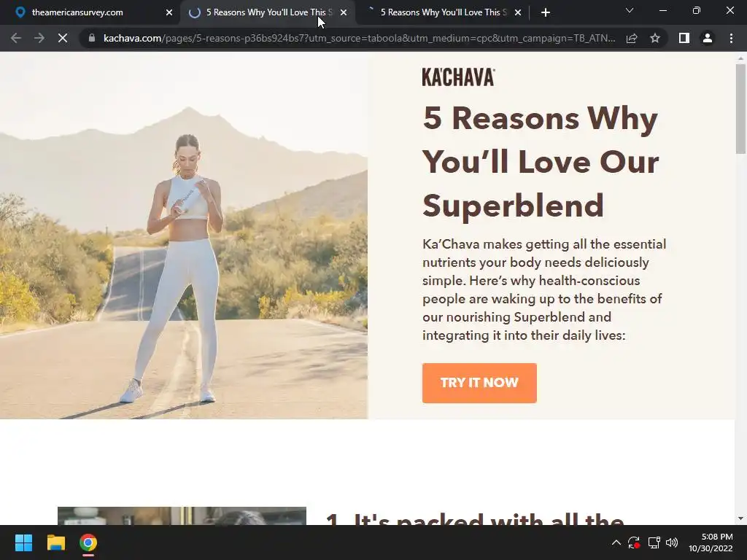Image resolution: width=747 pixels, height=560 pixels.
Task: Open the tab search chevron
Action: coord(630,10)
